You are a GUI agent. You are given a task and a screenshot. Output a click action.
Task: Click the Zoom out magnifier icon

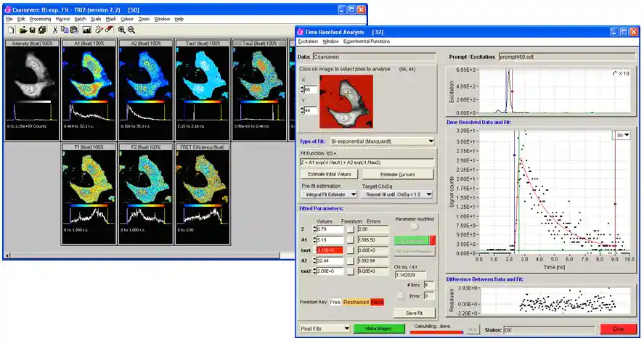[x=131, y=30]
